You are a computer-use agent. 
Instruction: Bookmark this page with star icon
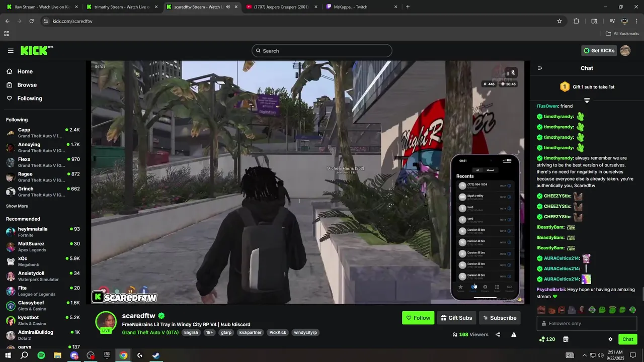(x=559, y=21)
